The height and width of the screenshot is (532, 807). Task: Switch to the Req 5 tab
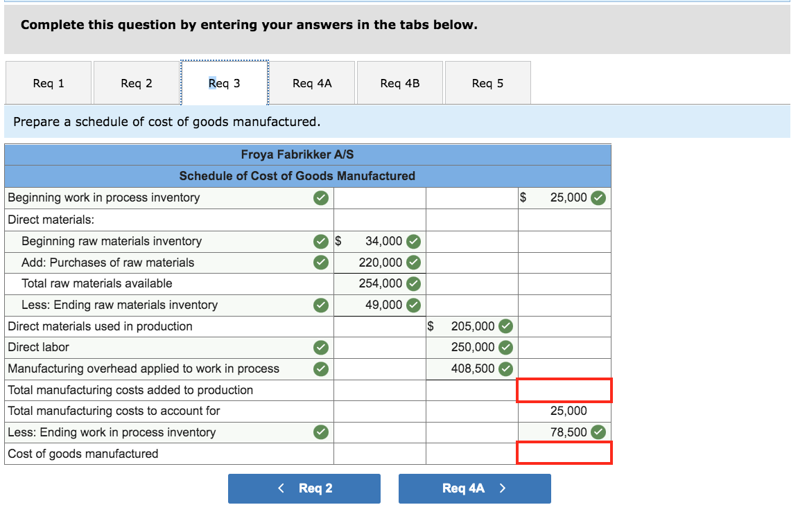tap(487, 82)
